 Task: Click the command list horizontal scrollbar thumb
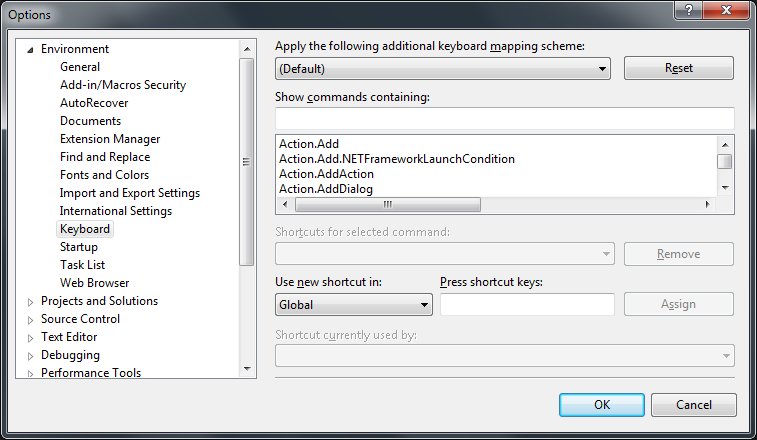[x=385, y=204]
